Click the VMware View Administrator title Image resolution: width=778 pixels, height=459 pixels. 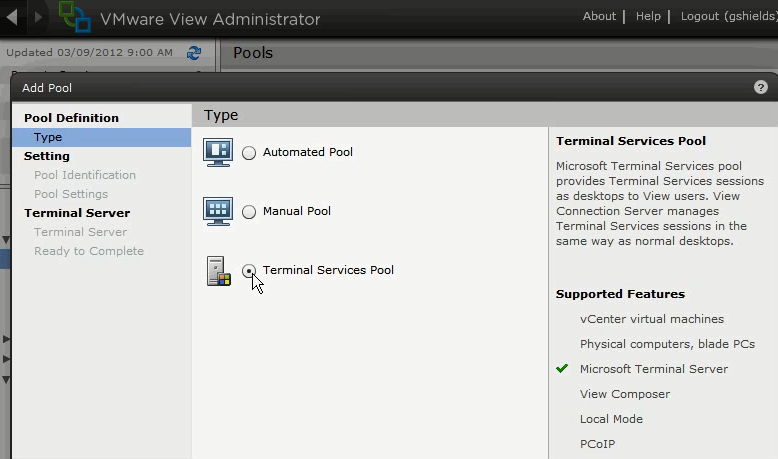click(x=210, y=19)
